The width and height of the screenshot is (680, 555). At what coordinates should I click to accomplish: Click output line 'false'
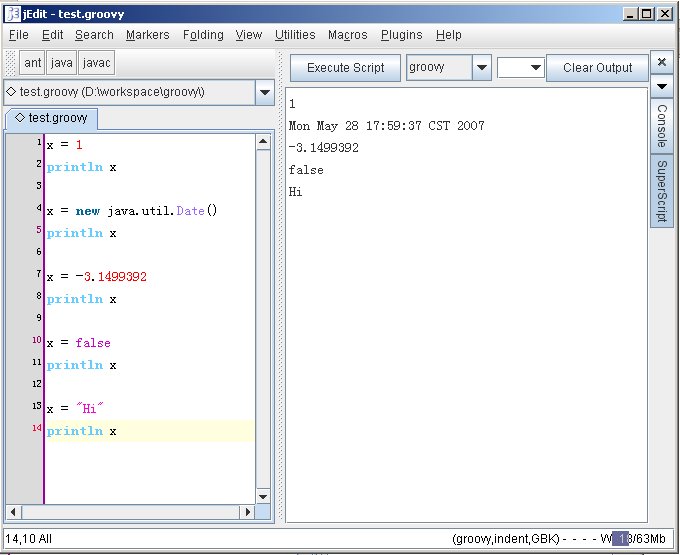[306, 170]
